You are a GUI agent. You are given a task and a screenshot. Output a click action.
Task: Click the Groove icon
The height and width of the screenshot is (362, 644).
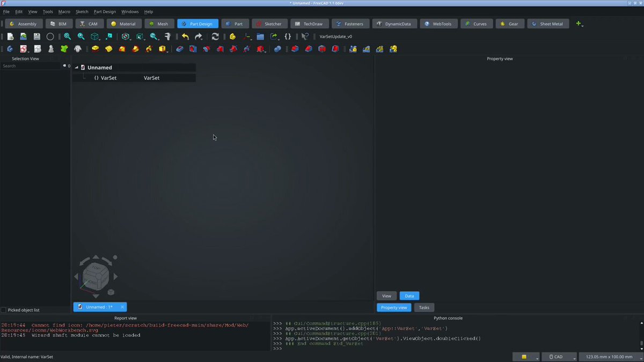[x=207, y=49]
